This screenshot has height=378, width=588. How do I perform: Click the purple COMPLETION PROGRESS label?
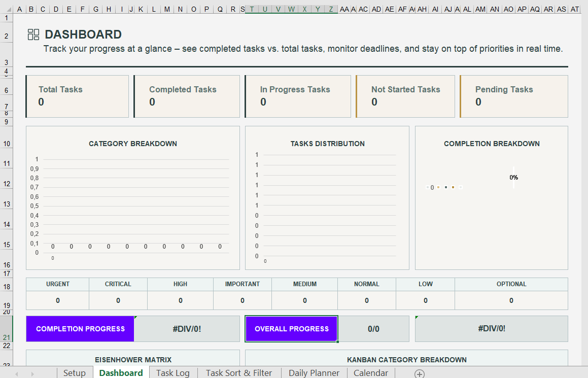click(80, 329)
